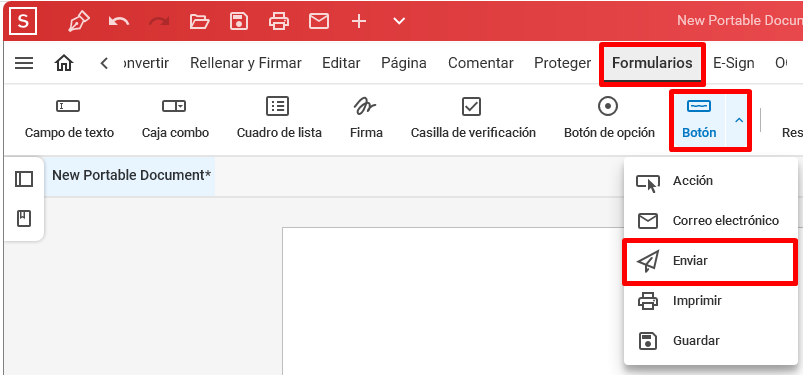Create new document with the plus icon
The width and height of the screenshot is (803, 375).
click(x=359, y=22)
